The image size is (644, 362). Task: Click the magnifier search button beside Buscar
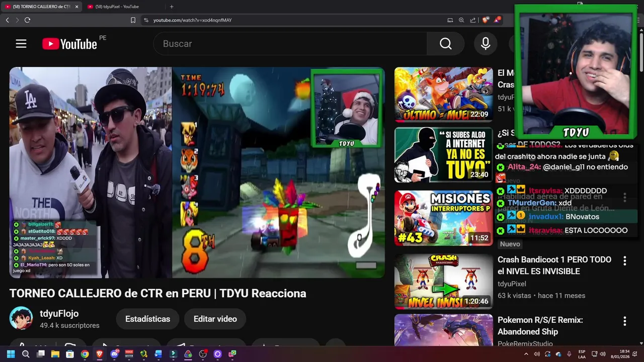point(446,44)
